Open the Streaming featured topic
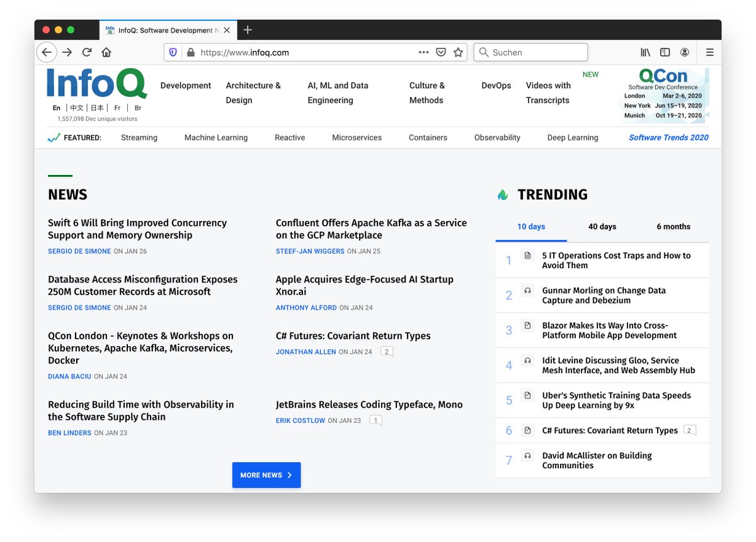Viewport: 756px width, 542px height. [x=139, y=137]
